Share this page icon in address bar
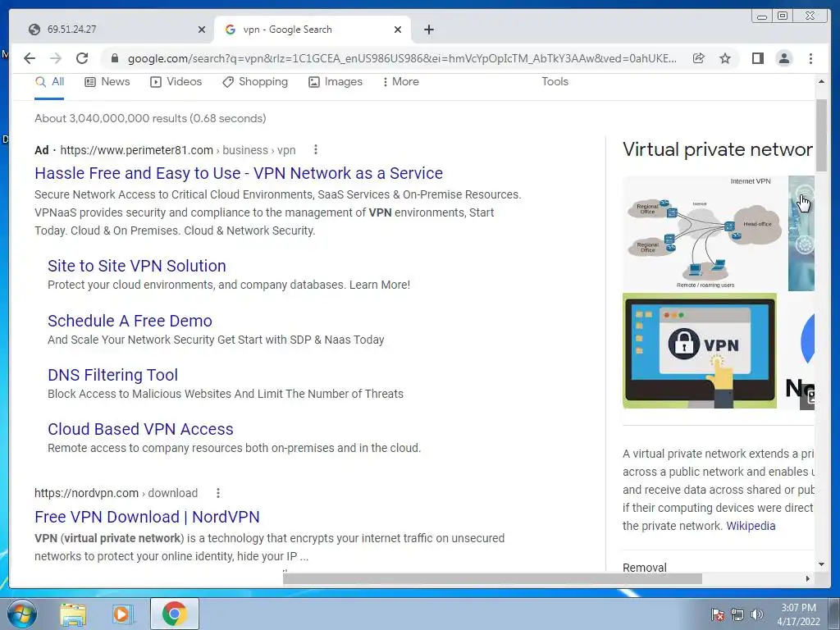The width and height of the screenshot is (840, 630). pos(699,58)
